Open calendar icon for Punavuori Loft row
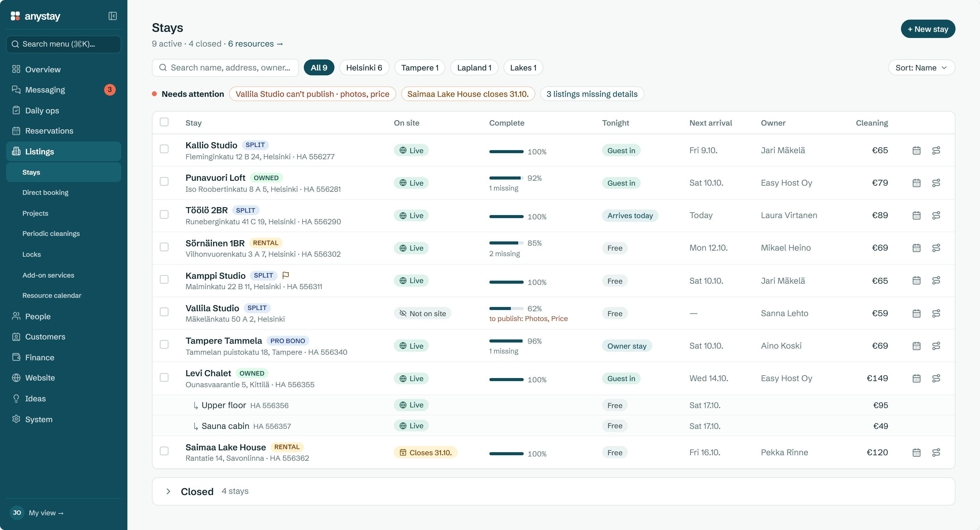The height and width of the screenshot is (530, 980). click(917, 183)
